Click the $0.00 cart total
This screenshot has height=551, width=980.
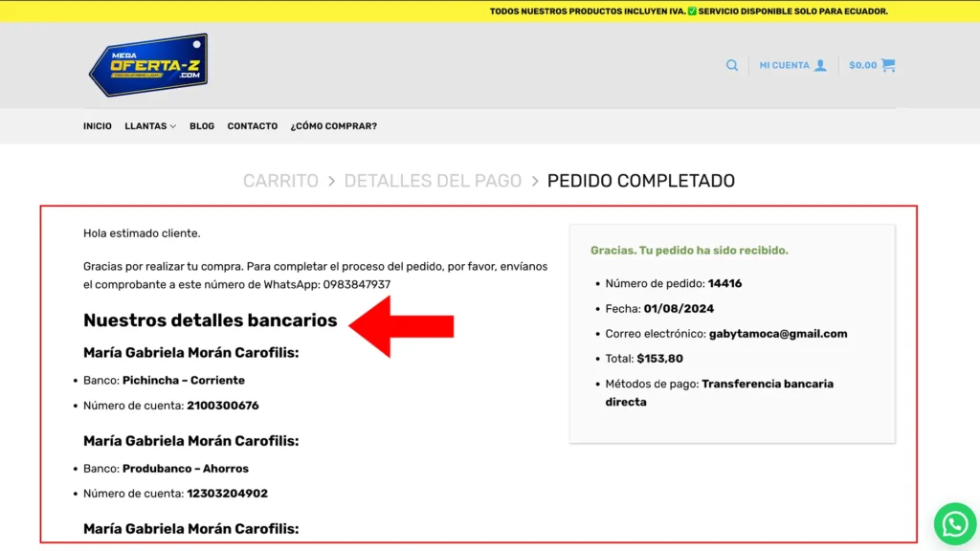(x=862, y=65)
